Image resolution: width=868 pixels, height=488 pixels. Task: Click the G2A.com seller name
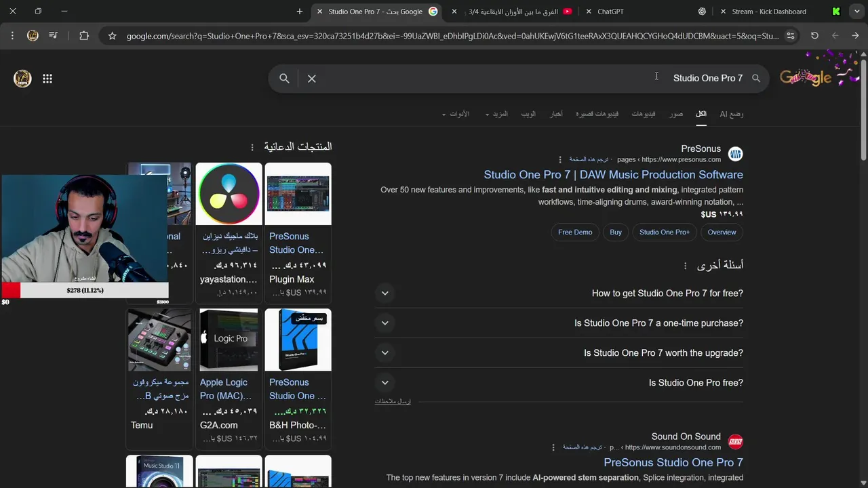coord(219,426)
